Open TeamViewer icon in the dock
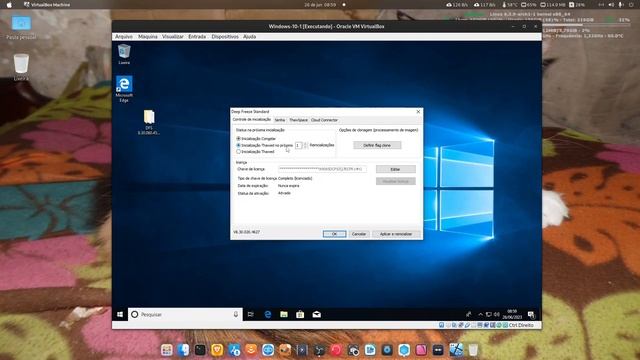Screen dimensions: 640x360 (268, 350)
